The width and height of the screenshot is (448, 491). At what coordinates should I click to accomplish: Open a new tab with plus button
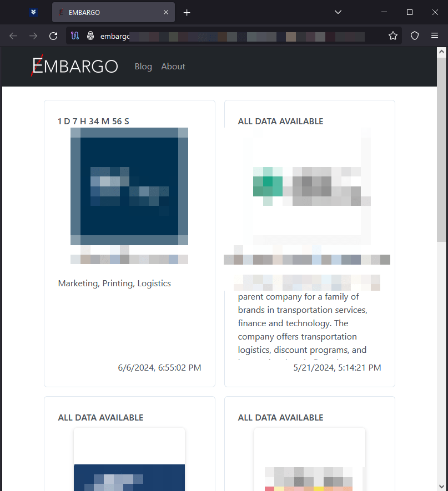point(187,12)
